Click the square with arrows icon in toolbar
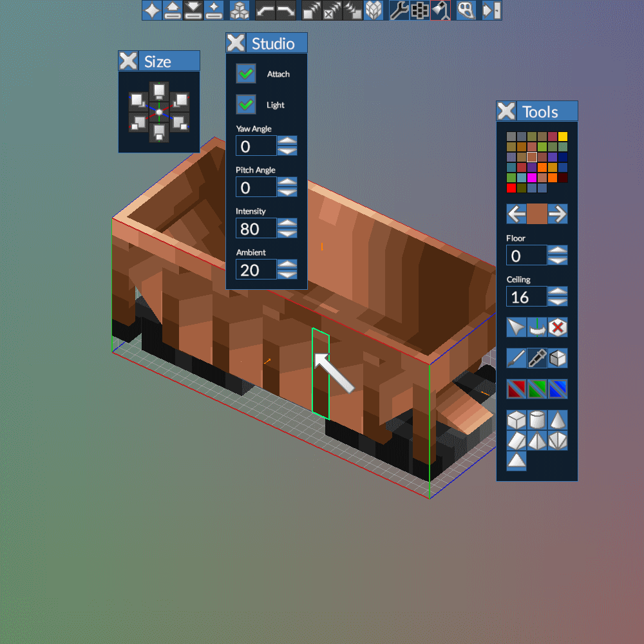 coord(312,10)
